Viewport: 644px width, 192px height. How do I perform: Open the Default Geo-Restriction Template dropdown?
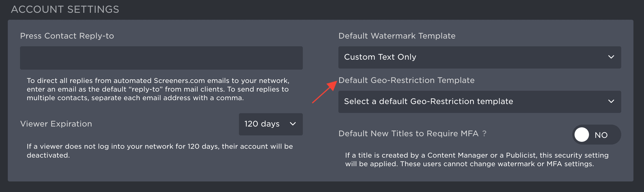479,102
